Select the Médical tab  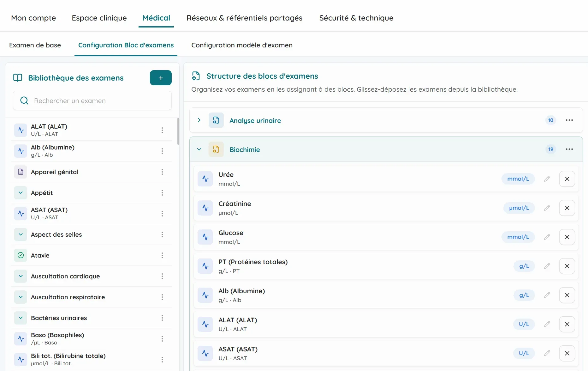(x=156, y=18)
